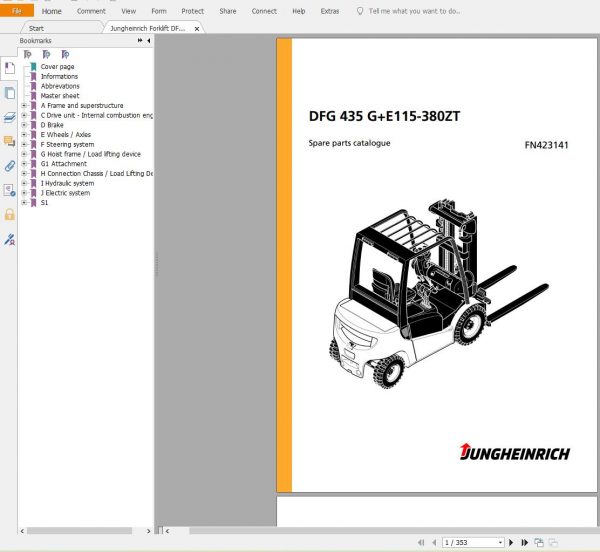Open the Form ribbon tab
The height and width of the screenshot is (552, 600).
pyautogui.click(x=159, y=11)
